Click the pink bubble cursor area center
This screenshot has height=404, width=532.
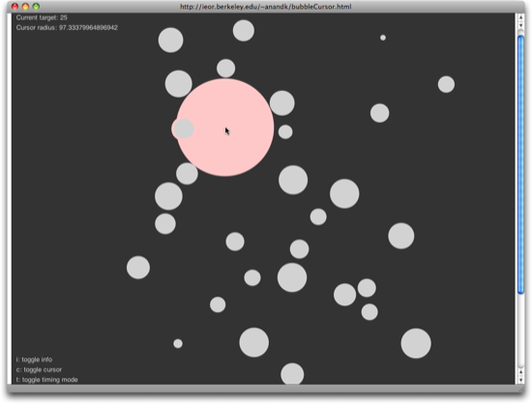tap(225, 128)
